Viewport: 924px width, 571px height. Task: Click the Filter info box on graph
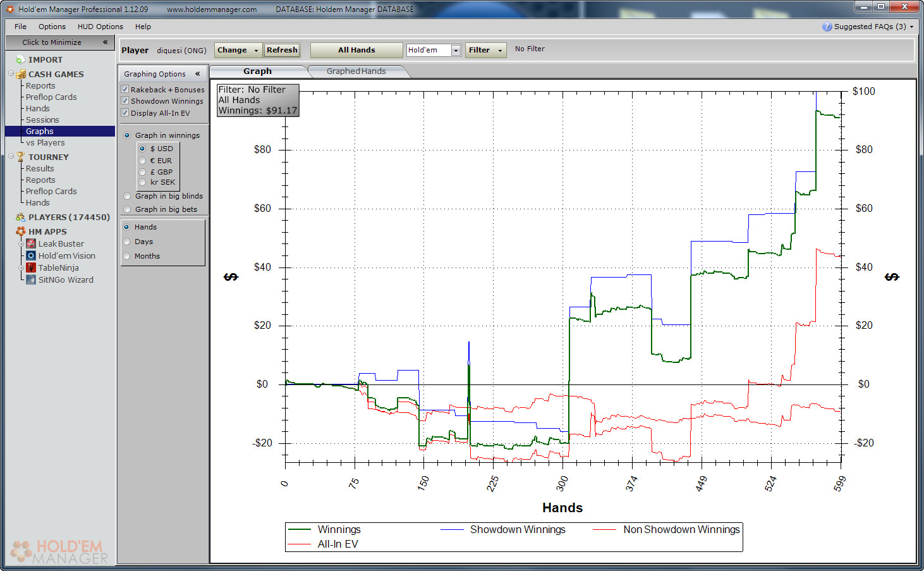point(258,100)
